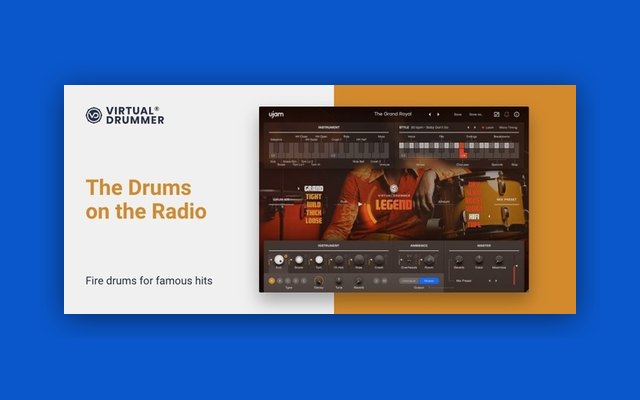Select the TIGHT drum kit
Screen dimensions: 640x400
313,197
